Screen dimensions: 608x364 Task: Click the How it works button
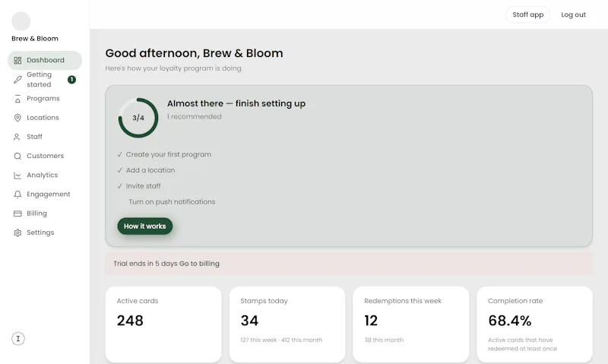(x=144, y=226)
